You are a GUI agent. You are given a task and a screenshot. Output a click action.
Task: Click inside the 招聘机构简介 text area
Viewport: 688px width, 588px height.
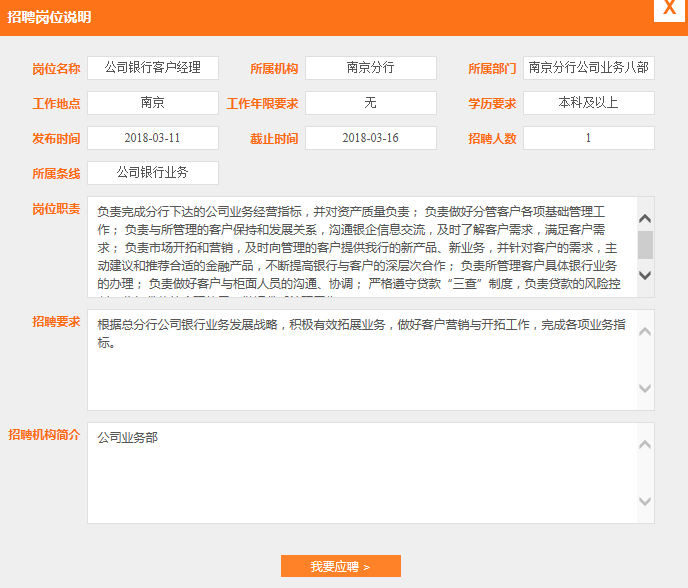click(360, 473)
